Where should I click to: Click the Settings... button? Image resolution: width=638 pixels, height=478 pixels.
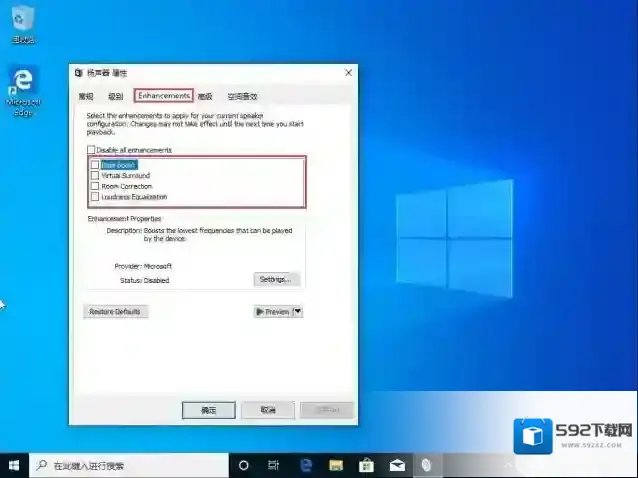point(275,279)
